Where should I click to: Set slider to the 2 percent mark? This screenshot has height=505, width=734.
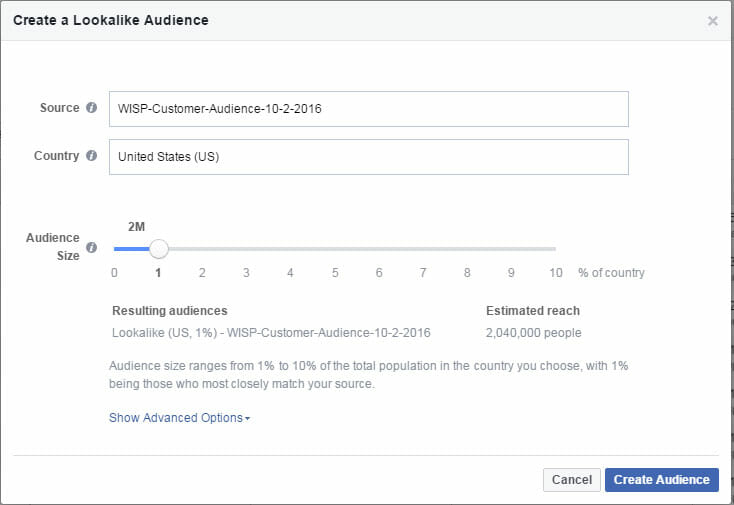click(x=202, y=249)
